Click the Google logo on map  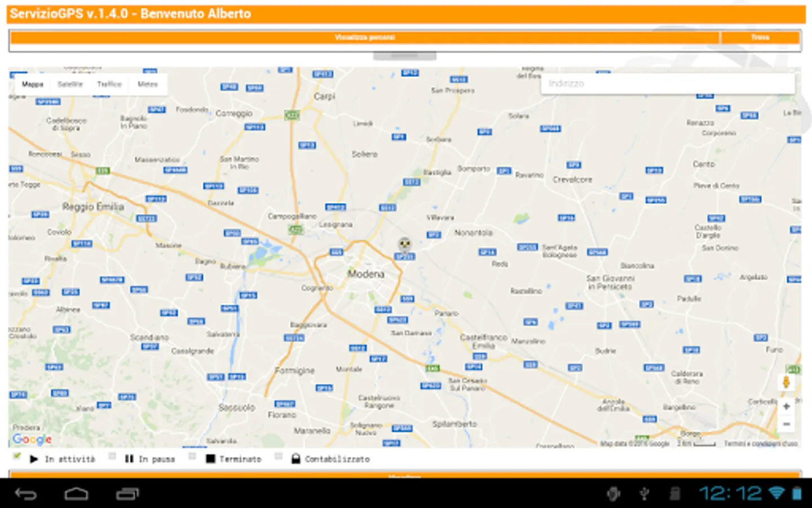(x=32, y=439)
